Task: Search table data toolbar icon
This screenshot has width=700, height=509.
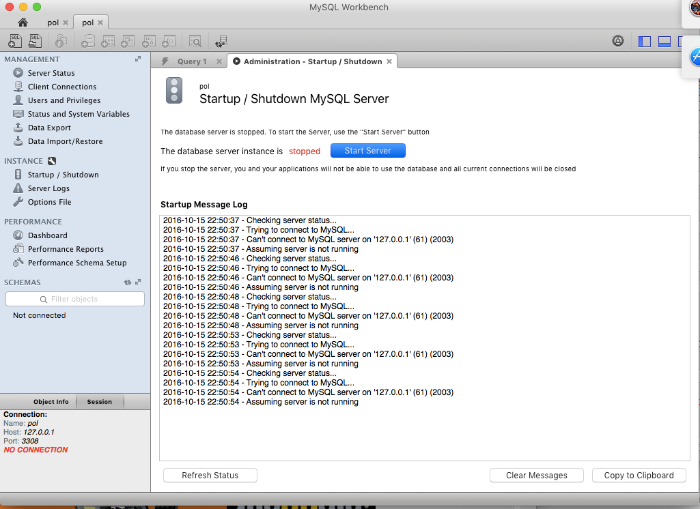Action: coord(195,41)
